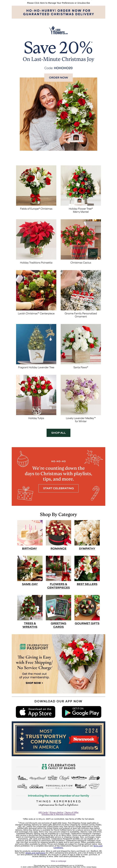Open the GOURMET GIFTS category link
This screenshot has height=868, width=117.
click(87, 623)
